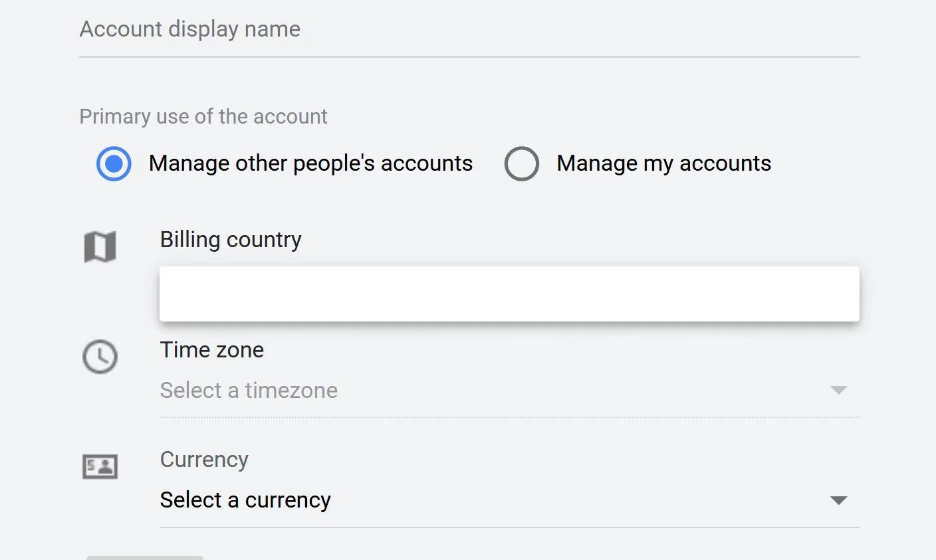The image size is (936, 560).
Task: Click the Billing country input box
Action: tap(509, 294)
